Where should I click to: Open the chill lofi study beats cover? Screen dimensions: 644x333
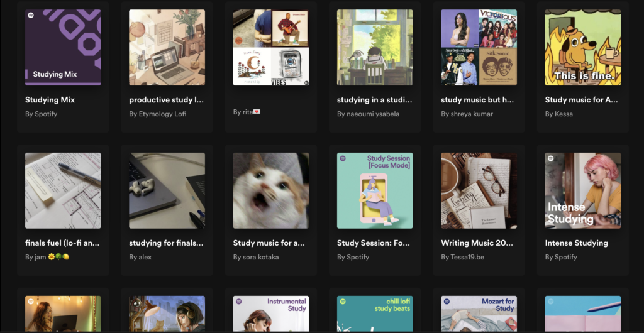[375, 314]
